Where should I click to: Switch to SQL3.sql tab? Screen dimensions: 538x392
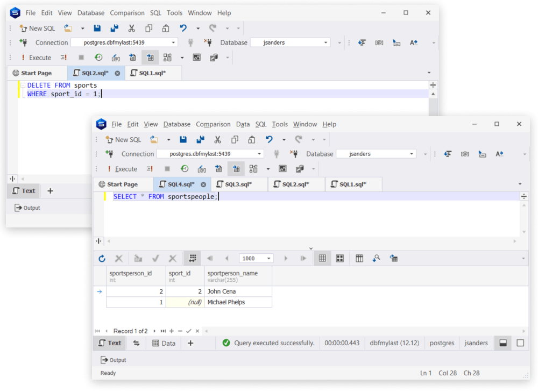[239, 184]
